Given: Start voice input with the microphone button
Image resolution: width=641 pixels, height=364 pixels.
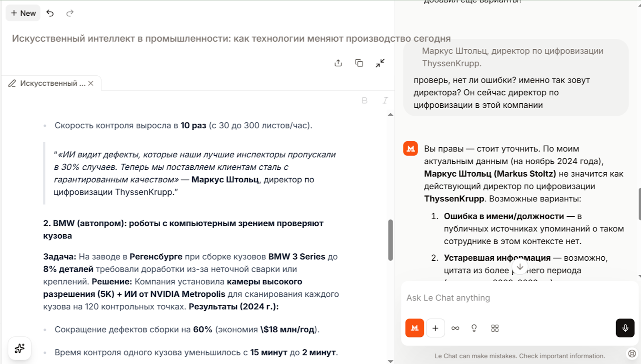Looking at the screenshot, I should [x=625, y=328].
